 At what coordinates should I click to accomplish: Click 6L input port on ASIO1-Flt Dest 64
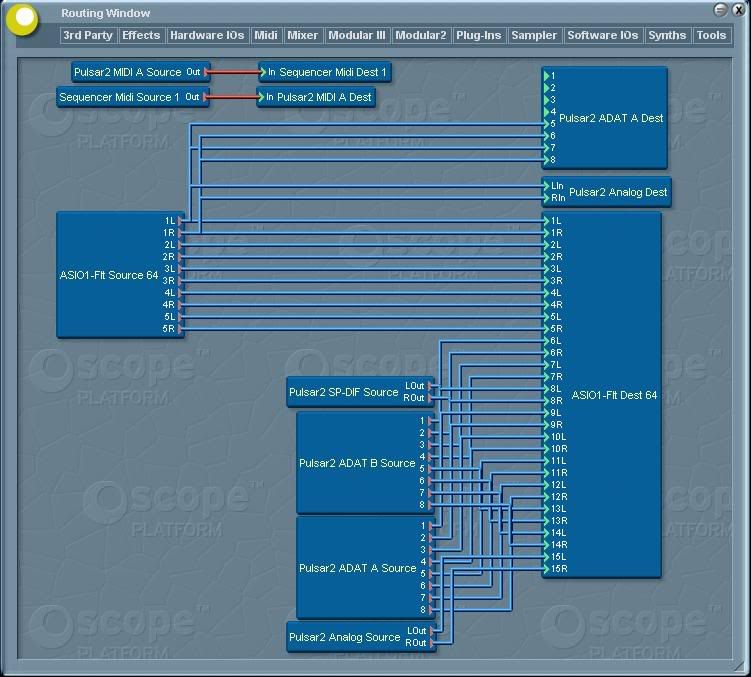546,341
